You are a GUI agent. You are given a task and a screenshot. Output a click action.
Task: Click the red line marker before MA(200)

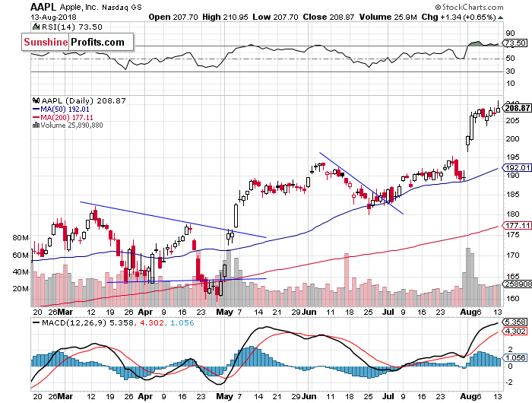[x=36, y=117]
